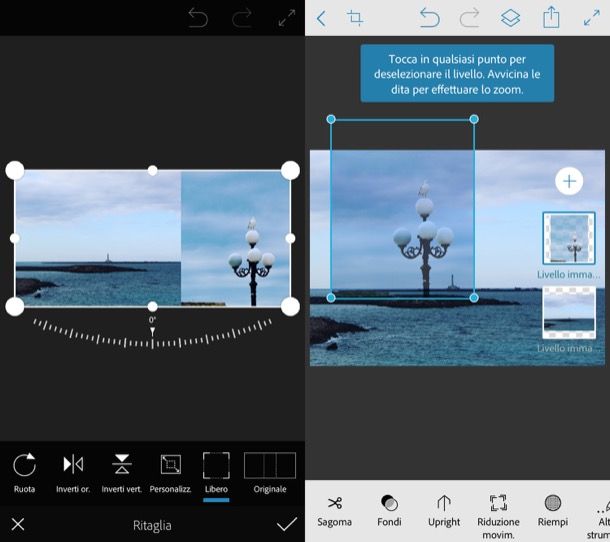The image size is (610, 542).
Task: Open the crop tool in top bar
Action: point(355,18)
